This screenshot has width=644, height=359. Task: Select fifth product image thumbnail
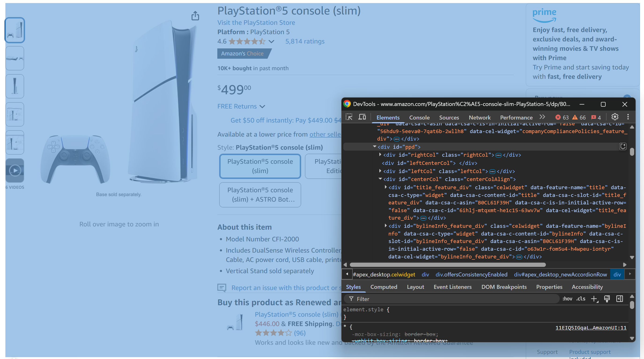[15, 143]
